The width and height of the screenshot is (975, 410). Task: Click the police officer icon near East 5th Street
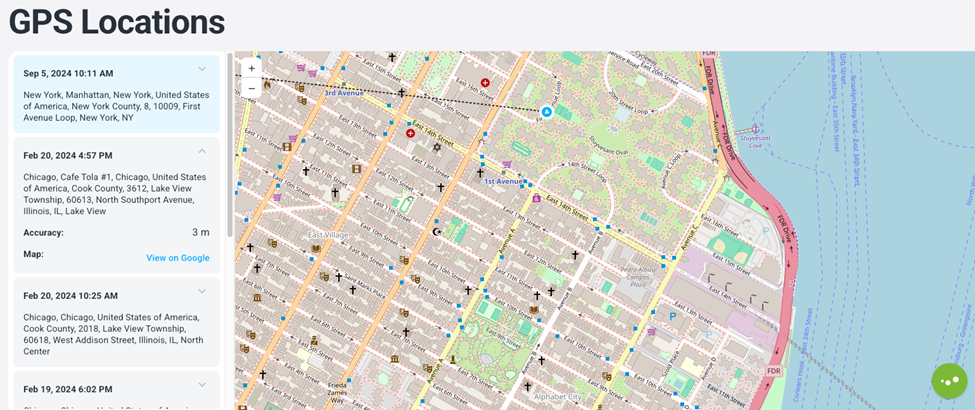tap(315, 340)
